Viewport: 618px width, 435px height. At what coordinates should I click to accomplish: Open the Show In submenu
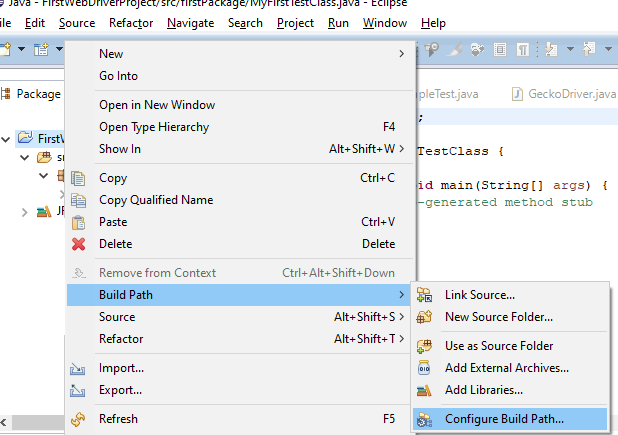point(120,149)
